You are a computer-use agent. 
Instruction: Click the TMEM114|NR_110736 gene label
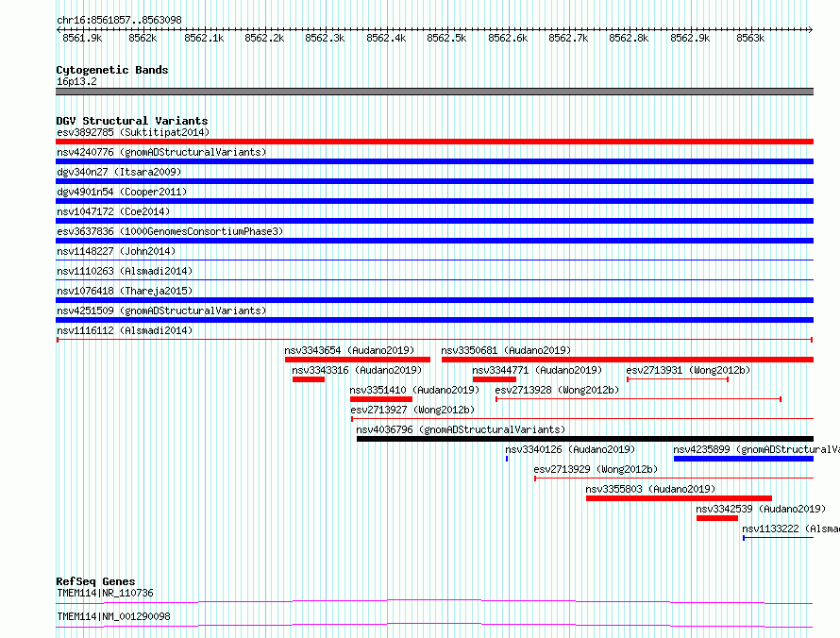click(x=105, y=593)
